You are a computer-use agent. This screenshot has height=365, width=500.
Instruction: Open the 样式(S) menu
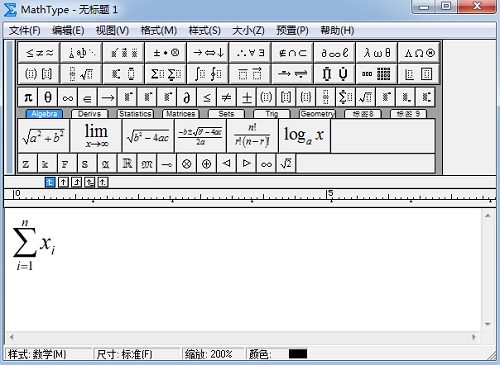coord(205,31)
